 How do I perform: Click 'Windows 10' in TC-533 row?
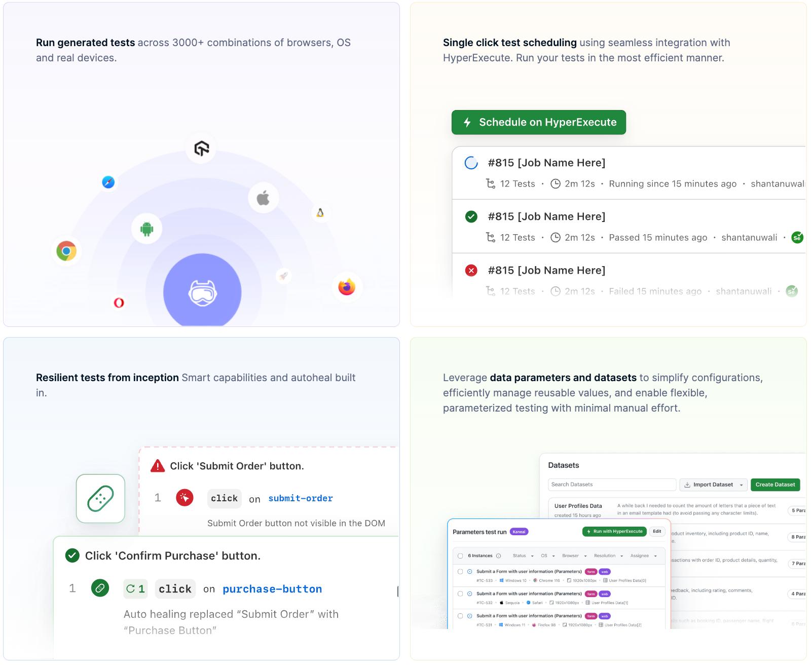coord(515,580)
